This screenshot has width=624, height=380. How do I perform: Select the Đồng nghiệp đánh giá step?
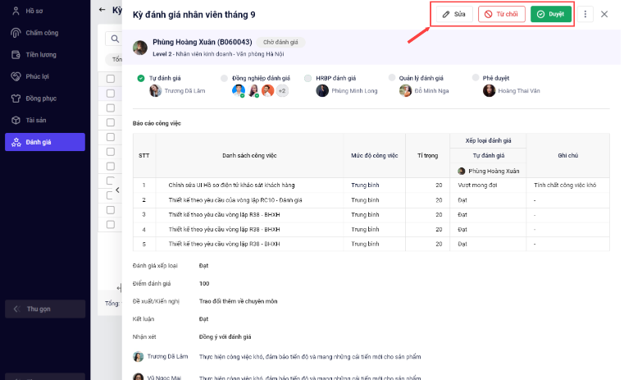pos(261,78)
